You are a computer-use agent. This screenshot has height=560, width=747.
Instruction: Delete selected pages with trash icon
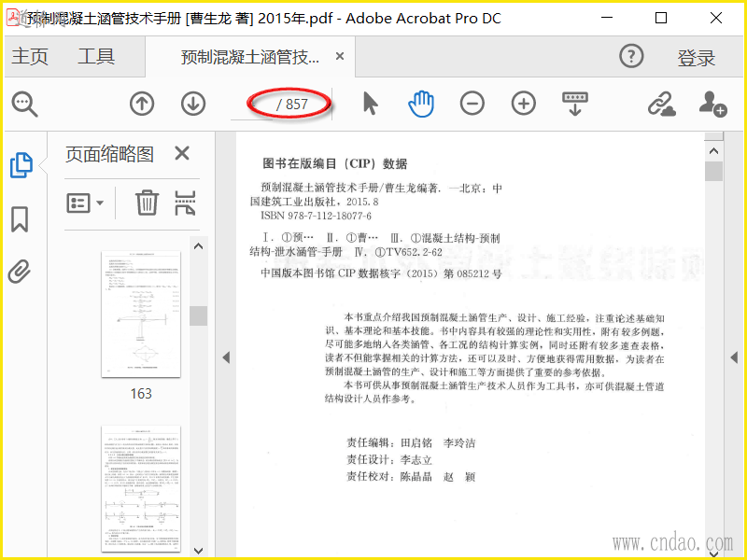coord(147,203)
